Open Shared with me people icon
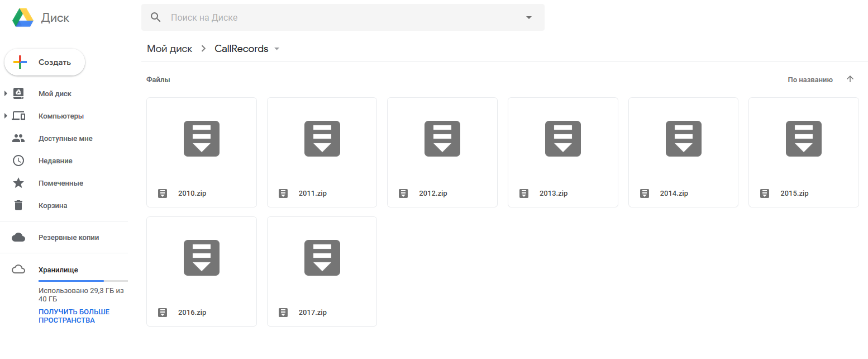868x359 pixels. pyautogui.click(x=18, y=138)
